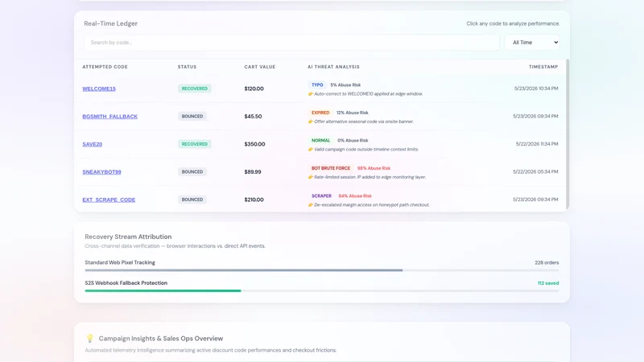This screenshot has width=644, height=362.
Task: Click the Cart Value column header
Action: pos(260,67)
